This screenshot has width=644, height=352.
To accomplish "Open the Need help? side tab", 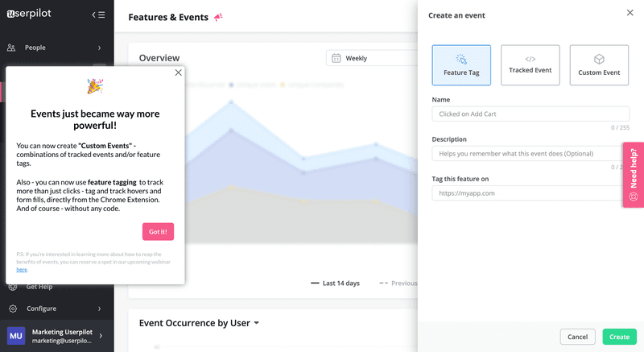I will [634, 175].
